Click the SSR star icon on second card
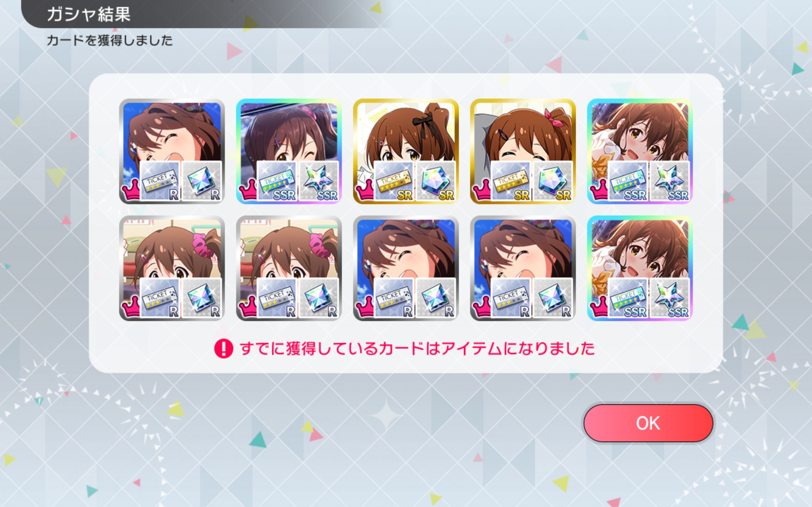812x507 pixels. pos(318,181)
